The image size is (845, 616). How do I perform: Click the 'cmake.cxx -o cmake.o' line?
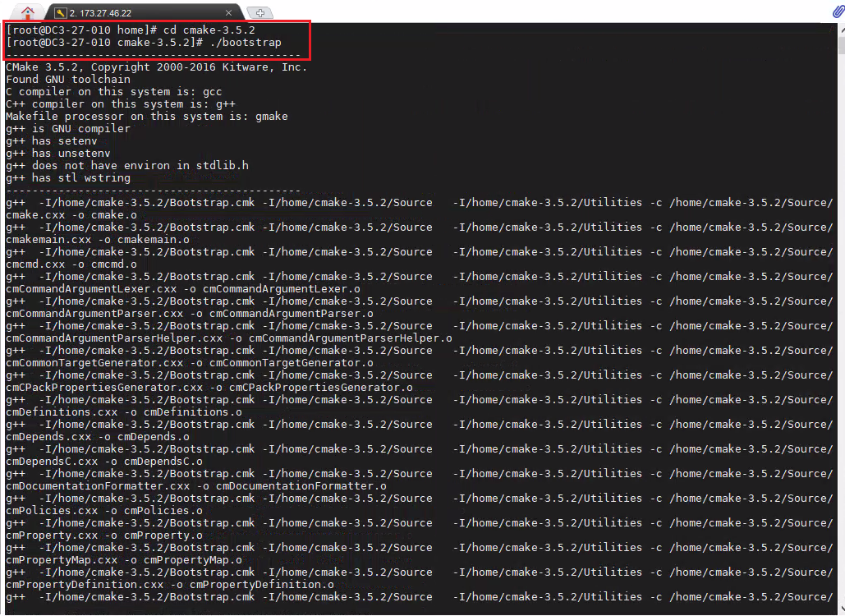[x=71, y=215]
